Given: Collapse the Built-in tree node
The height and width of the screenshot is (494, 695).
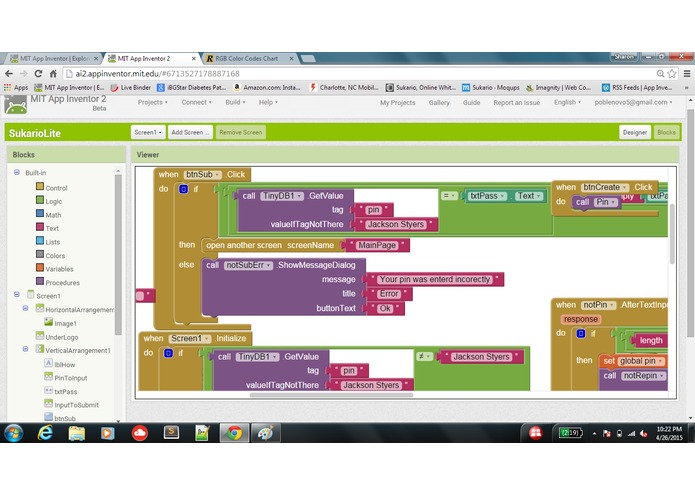Looking at the screenshot, I should point(17,172).
